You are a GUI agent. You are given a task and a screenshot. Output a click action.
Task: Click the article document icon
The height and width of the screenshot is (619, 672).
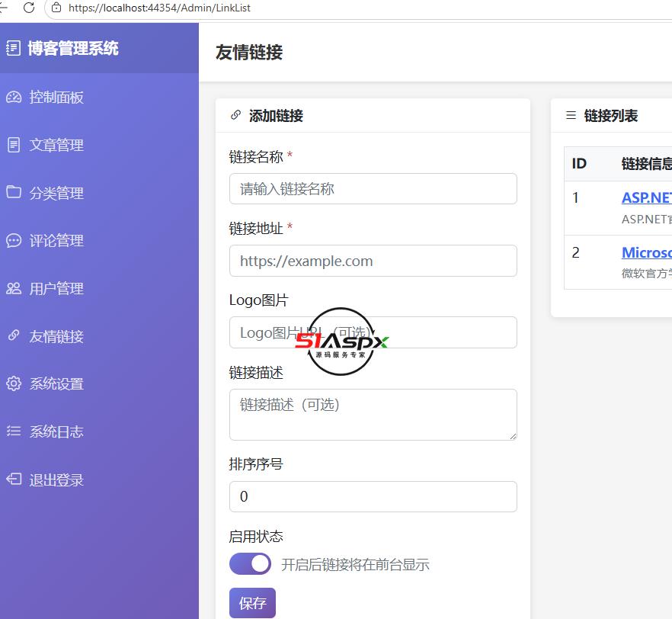tap(14, 145)
